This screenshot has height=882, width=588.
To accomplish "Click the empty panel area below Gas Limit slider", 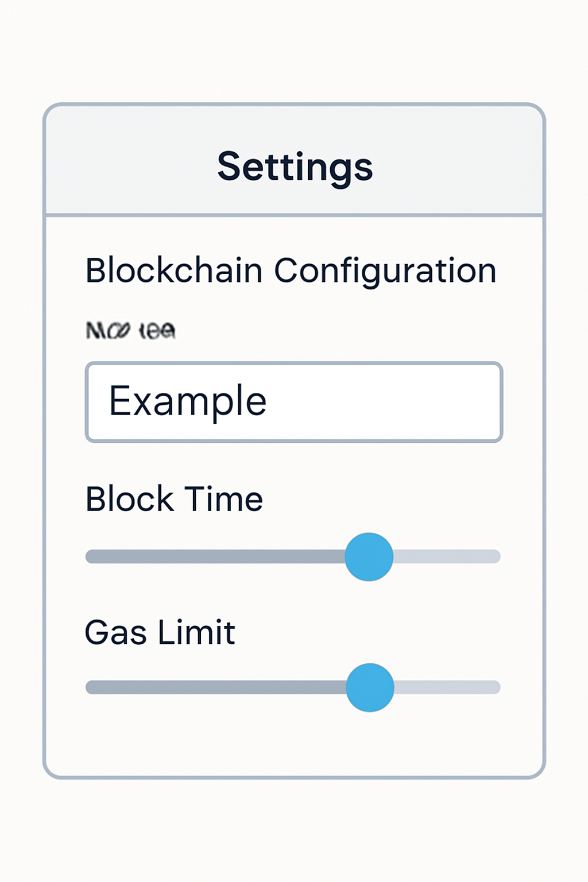I will (x=294, y=741).
